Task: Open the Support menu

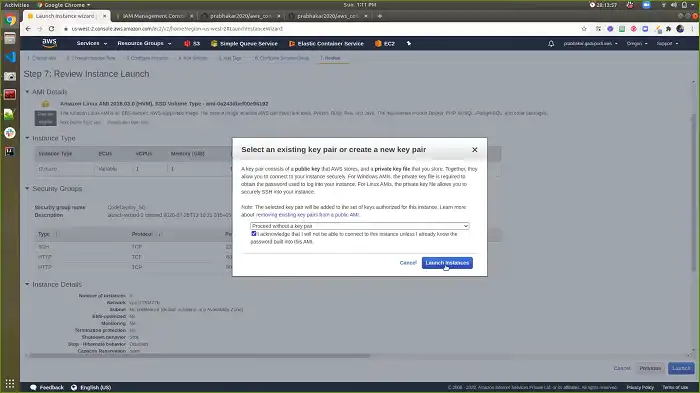Action: [x=667, y=43]
